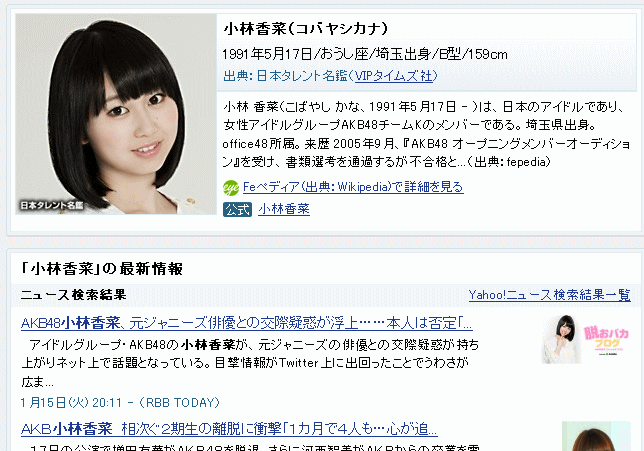Screen dimensions: 644x451
Task: Click the 脱おバカブログ news thumbnail
Action: [586, 339]
